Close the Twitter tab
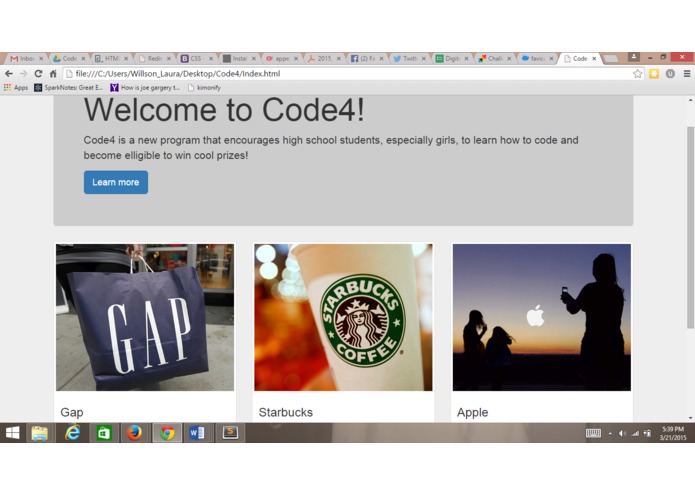This screenshot has height=494, width=695. coord(424,58)
